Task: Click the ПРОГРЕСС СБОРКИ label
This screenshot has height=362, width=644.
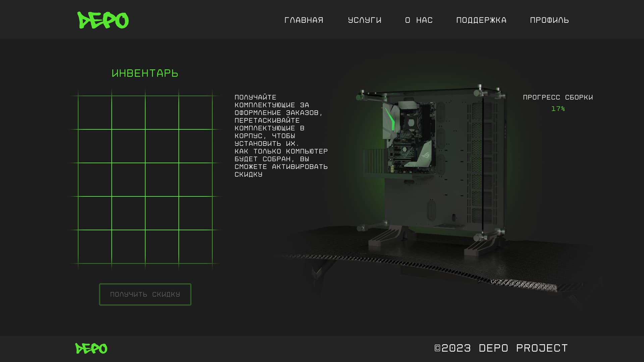Action: point(558,97)
